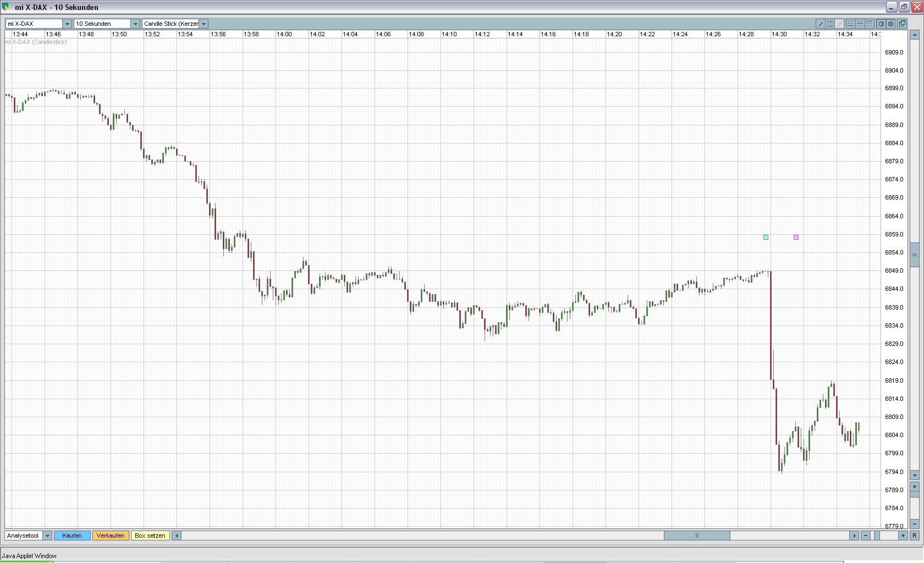Click the horizontal zoom minus button
924x563 pixels.
click(866, 536)
